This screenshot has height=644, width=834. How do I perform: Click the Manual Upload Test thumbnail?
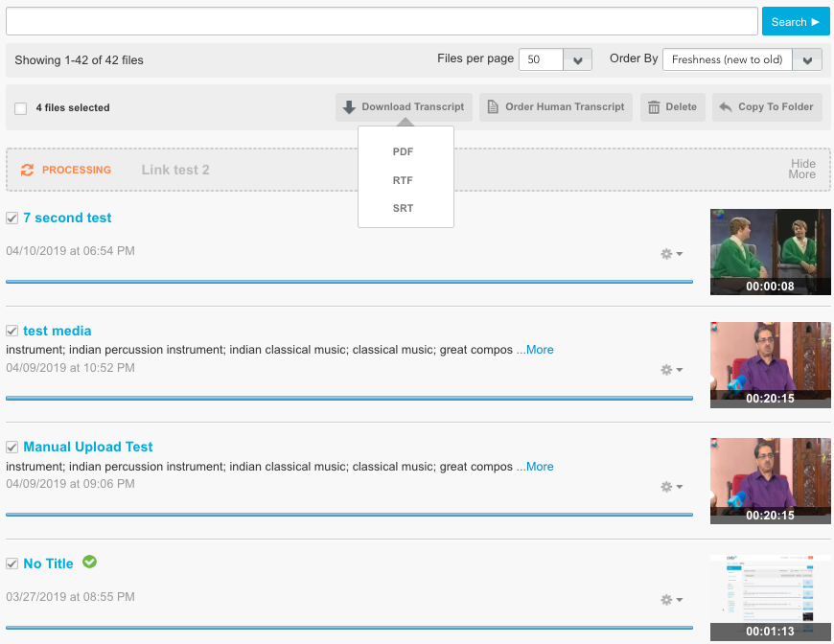[x=770, y=481]
